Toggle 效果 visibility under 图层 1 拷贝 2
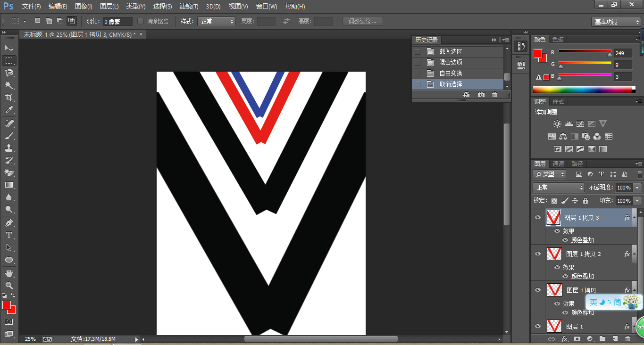The height and width of the screenshot is (345, 644). (x=557, y=267)
